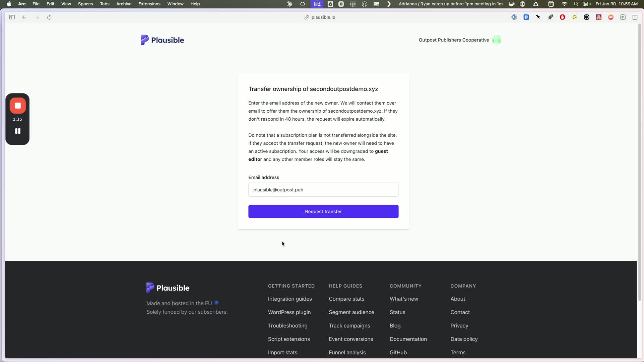The width and height of the screenshot is (644, 362).
Task: Go back to previous page
Action: tap(24, 17)
